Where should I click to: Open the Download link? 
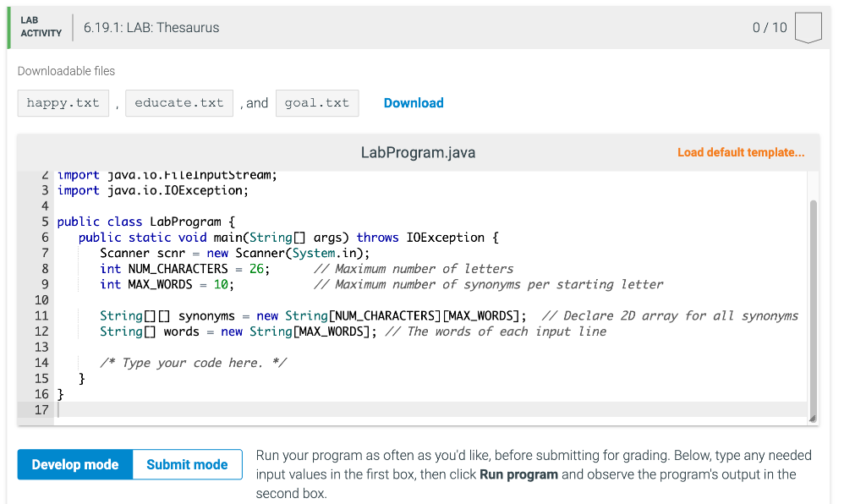pyautogui.click(x=413, y=102)
